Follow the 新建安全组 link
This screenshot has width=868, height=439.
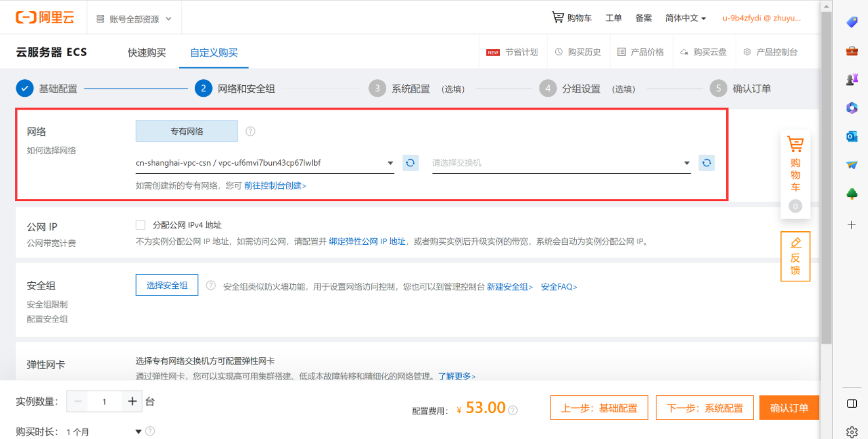(510, 287)
